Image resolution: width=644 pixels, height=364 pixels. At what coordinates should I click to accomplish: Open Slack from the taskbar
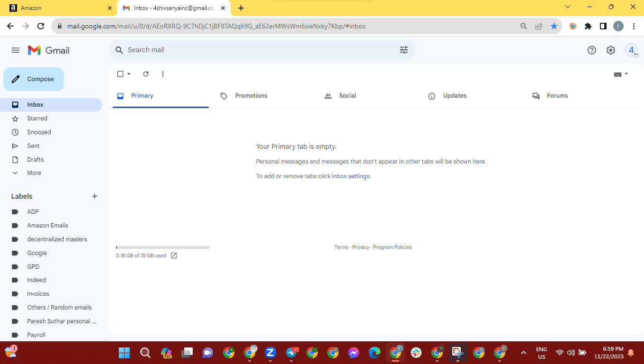point(416,353)
